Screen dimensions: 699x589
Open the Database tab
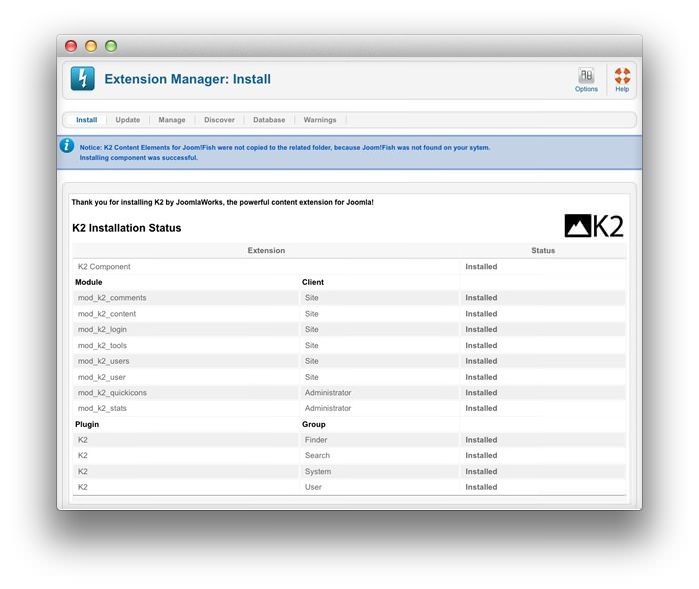click(x=269, y=120)
